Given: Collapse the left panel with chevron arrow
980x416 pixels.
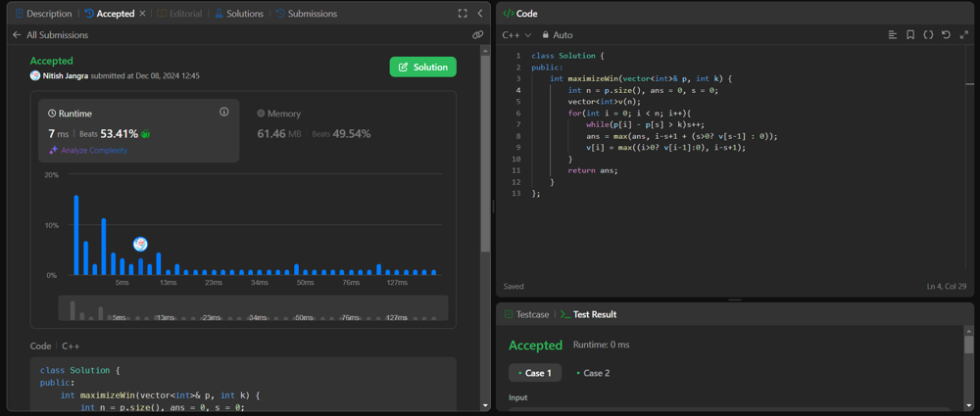Looking at the screenshot, I should click(479, 14).
